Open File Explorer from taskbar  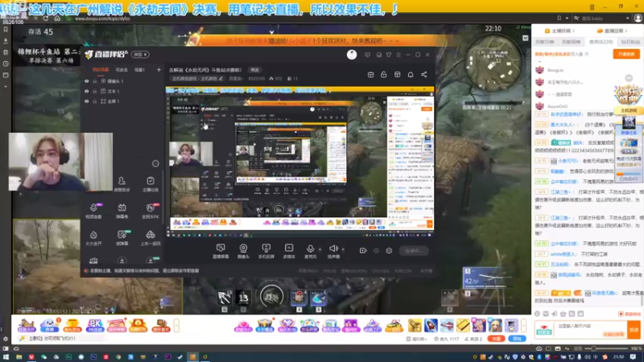tap(19, 357)
